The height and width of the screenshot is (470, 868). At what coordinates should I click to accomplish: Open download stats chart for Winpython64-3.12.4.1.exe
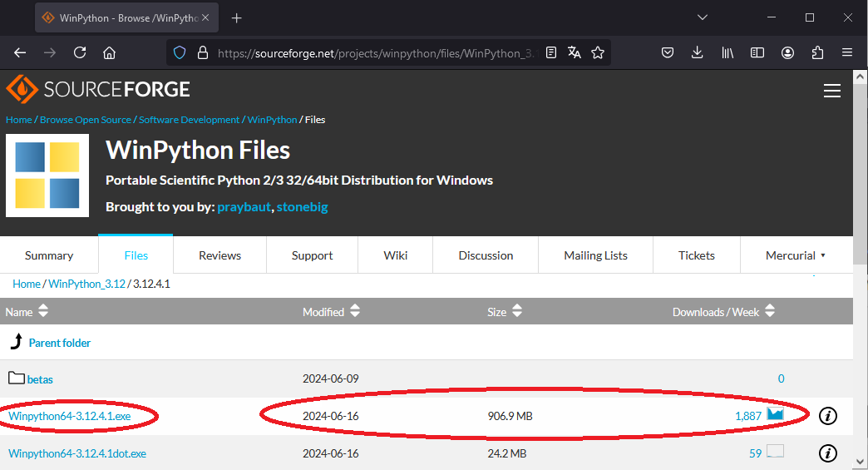775,414
